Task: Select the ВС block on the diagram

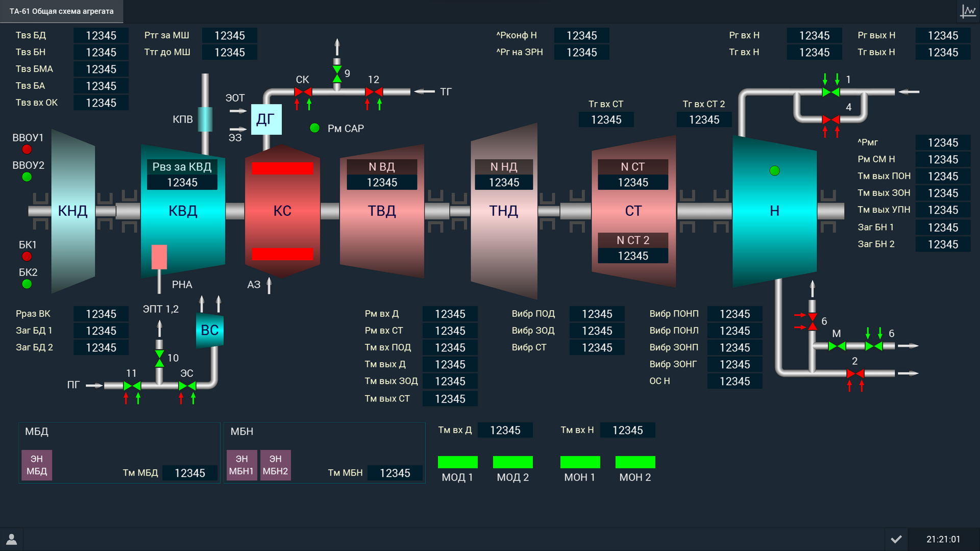Action: (x=210, y=330)
